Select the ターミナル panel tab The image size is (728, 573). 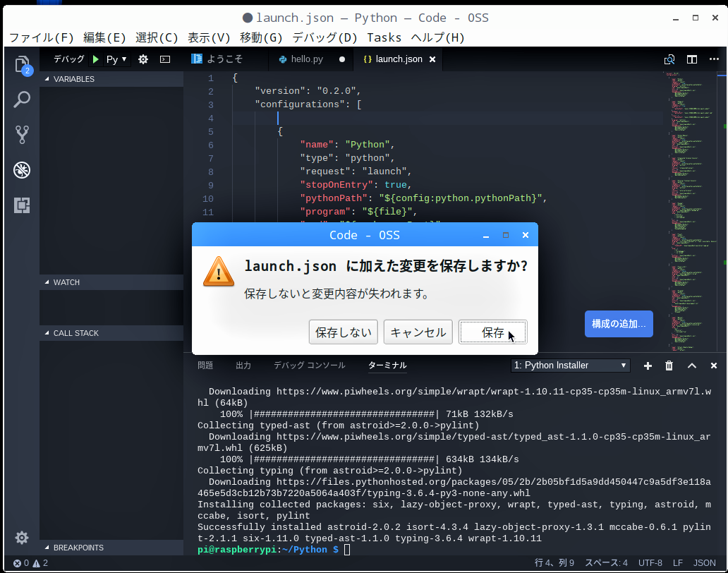tap(387, 366)
